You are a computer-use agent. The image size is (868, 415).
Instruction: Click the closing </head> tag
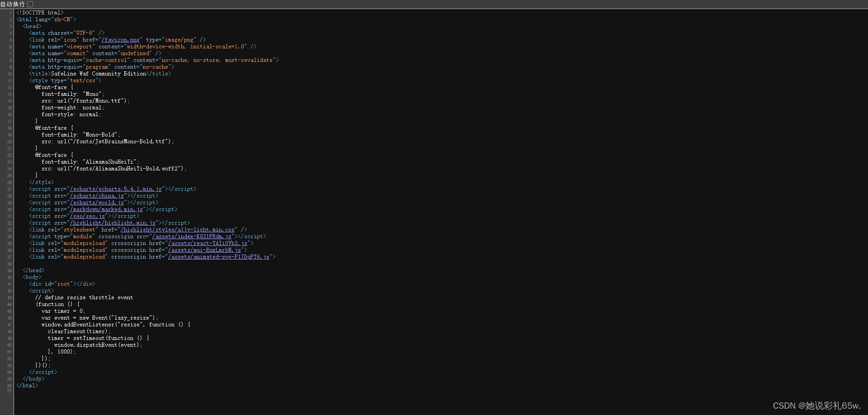point(34,270)
